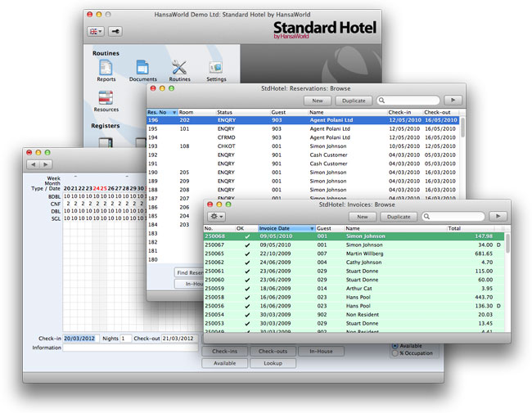
Task: Open the Reports icon in Routines
Action: pos(106,70)
